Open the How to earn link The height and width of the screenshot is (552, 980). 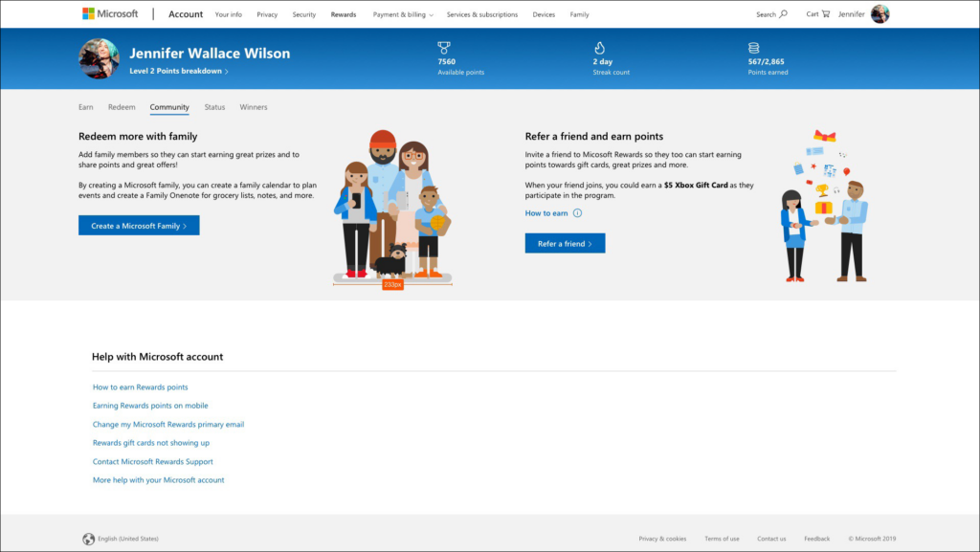546,213
